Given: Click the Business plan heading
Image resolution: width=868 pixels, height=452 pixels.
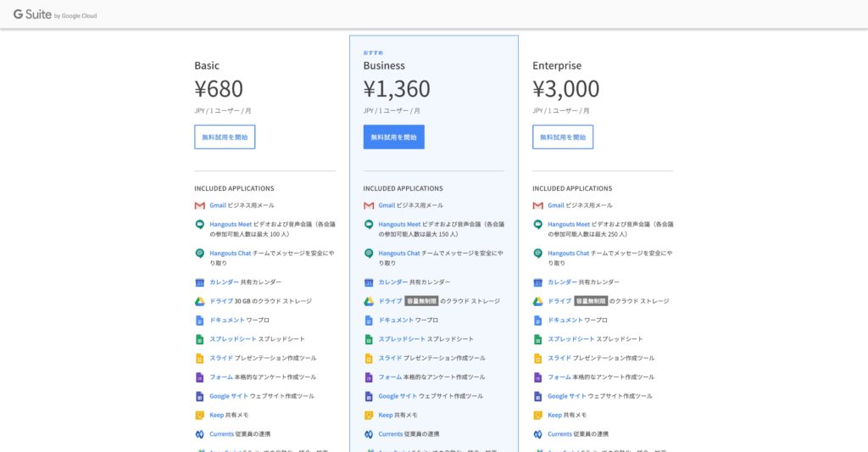Looking at the screenshot, I should click(x=384, y=65).
